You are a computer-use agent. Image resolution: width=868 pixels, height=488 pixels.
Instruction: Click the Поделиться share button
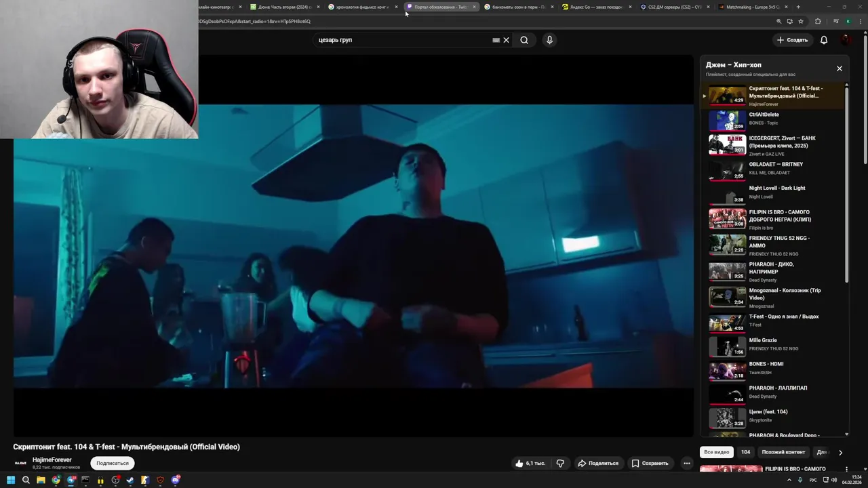click(x=598, y=464)
